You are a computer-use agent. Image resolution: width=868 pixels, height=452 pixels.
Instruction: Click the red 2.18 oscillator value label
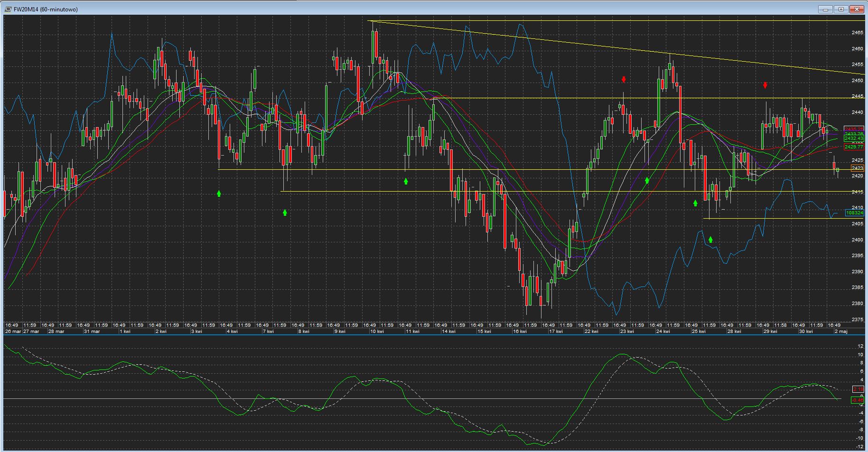(858, 389)
